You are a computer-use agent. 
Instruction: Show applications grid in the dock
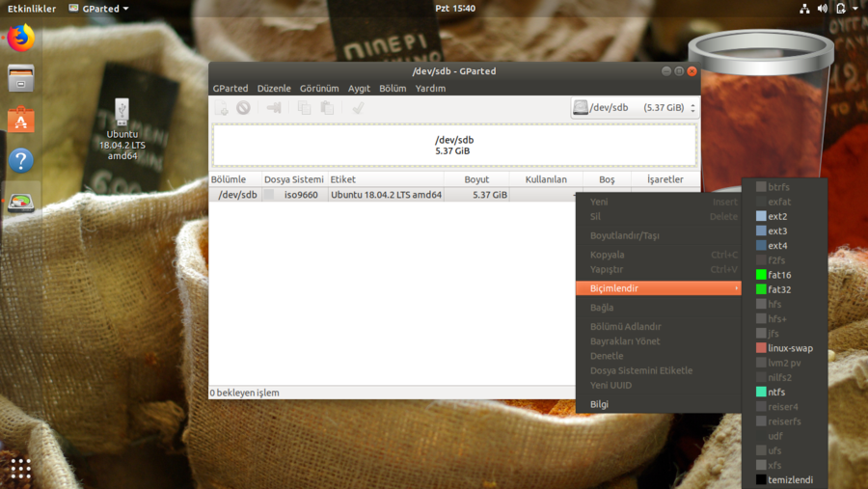pos(21,469)
